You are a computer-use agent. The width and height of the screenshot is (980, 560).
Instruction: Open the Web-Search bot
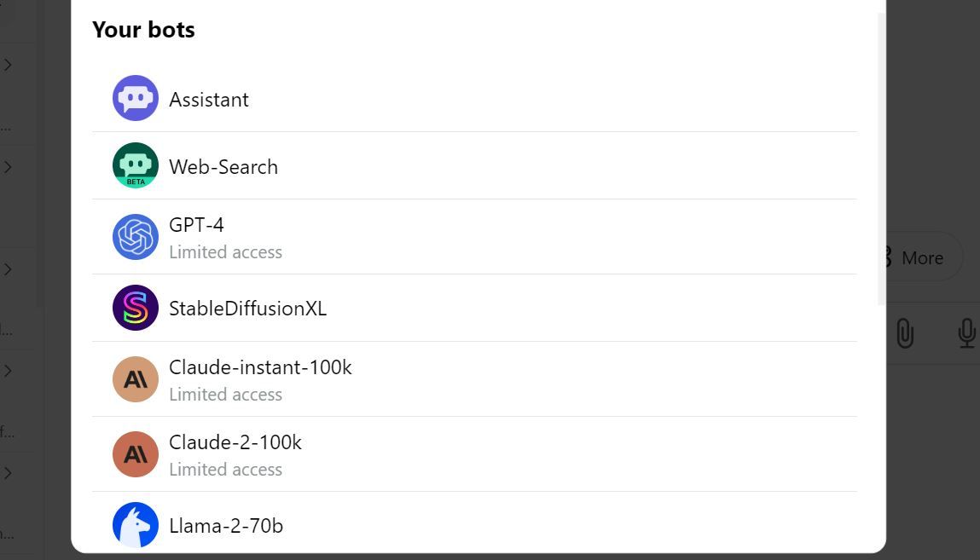tap(223, 166)
